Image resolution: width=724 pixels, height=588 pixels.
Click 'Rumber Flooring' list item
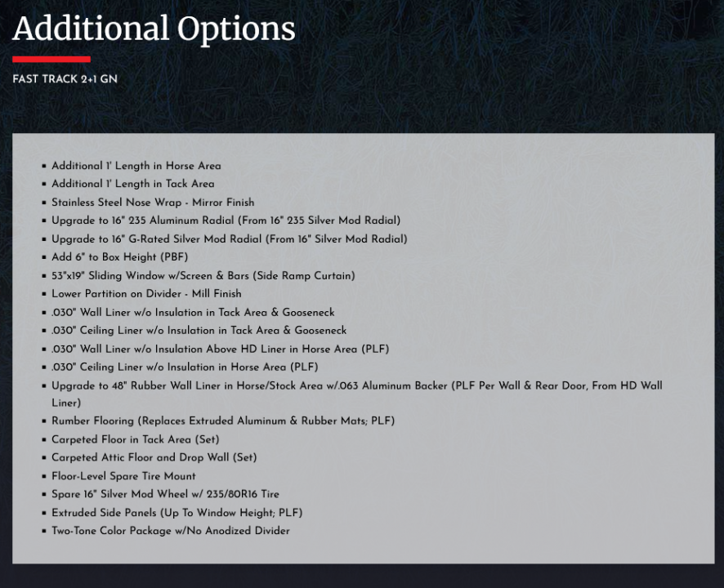(x=223, y=421)
